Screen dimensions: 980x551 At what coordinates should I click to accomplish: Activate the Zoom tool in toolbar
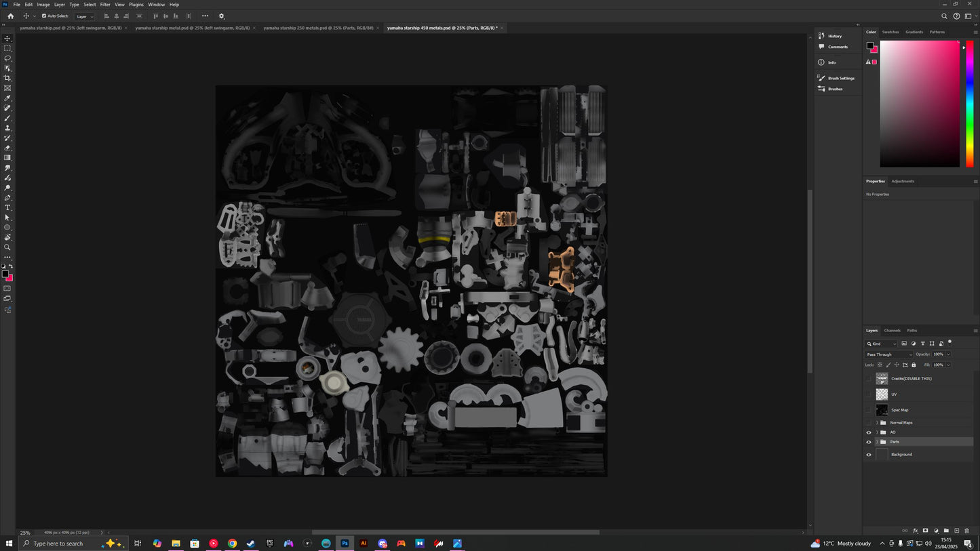7,247
